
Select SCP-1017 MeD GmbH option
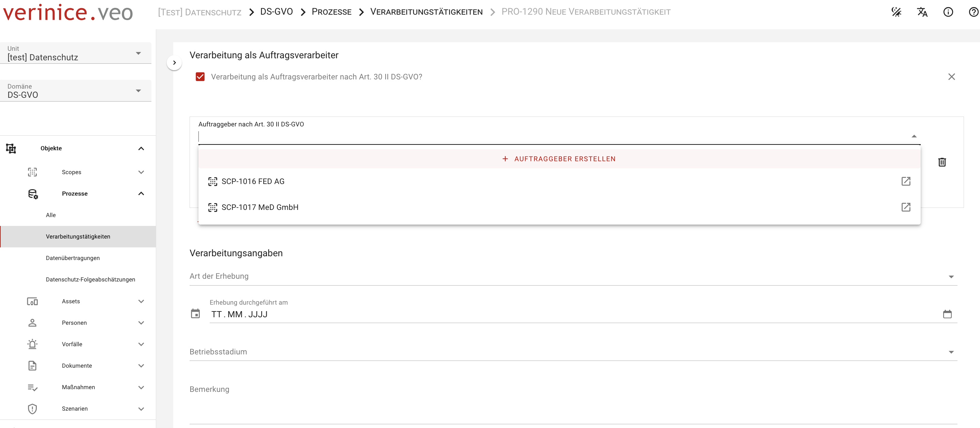click(260, 207)
